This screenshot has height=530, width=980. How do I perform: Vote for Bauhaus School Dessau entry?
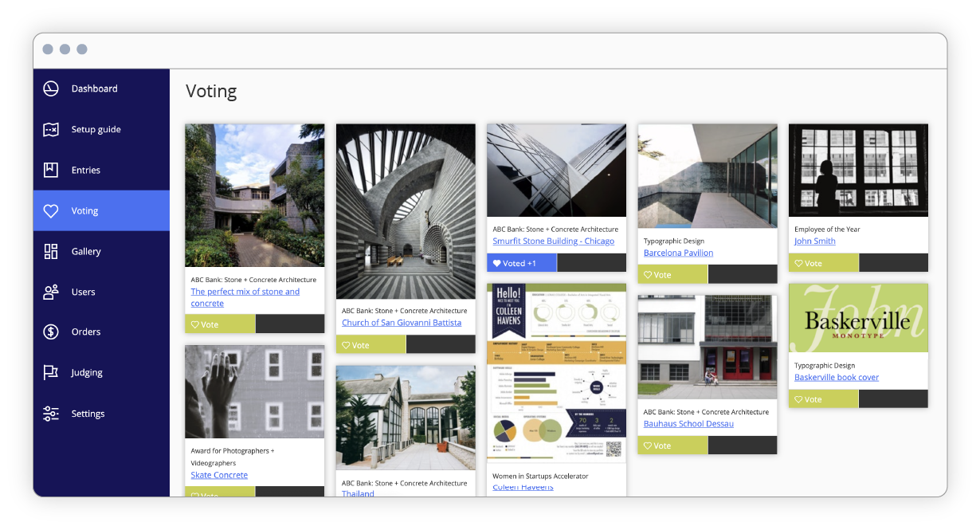click(x=672, y=446)
